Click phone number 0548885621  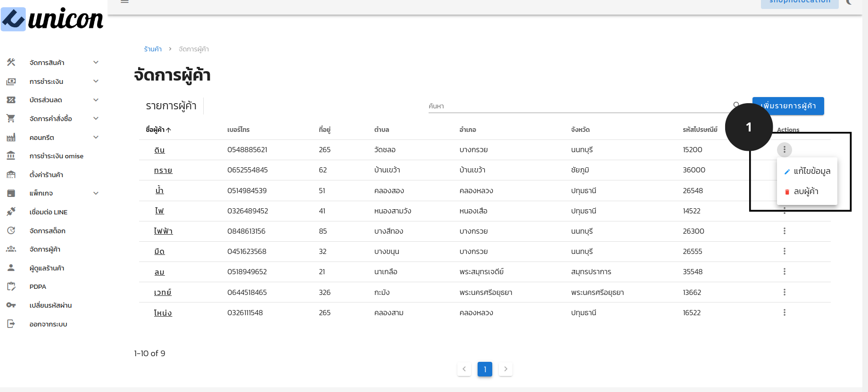247,150
